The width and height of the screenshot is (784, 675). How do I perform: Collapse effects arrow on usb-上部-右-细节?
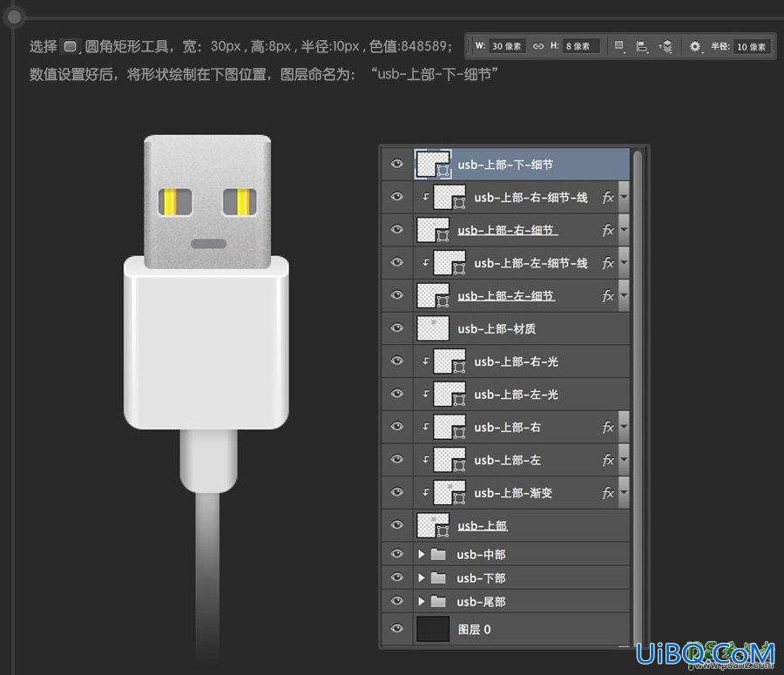point(624,230)
